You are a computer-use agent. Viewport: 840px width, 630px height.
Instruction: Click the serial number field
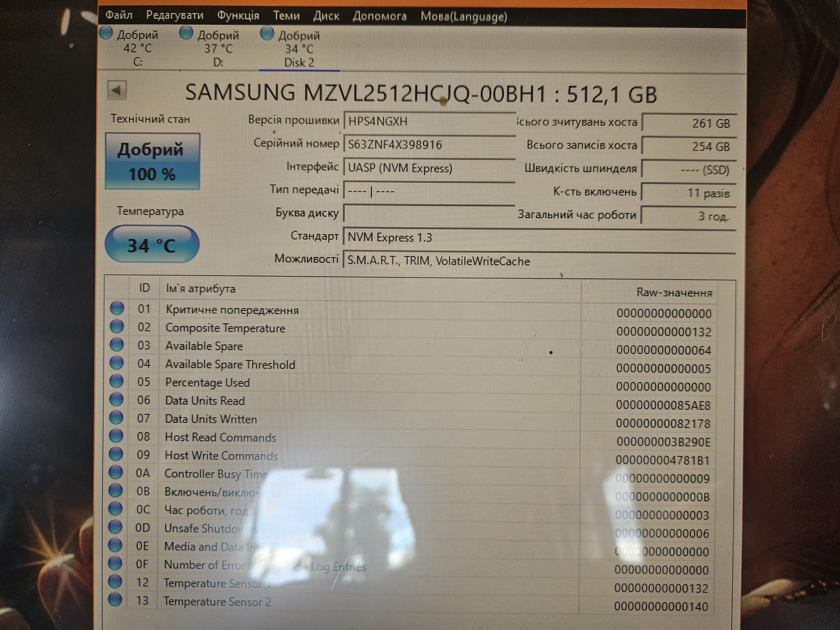pyautogui.click(x=429, y=145)
